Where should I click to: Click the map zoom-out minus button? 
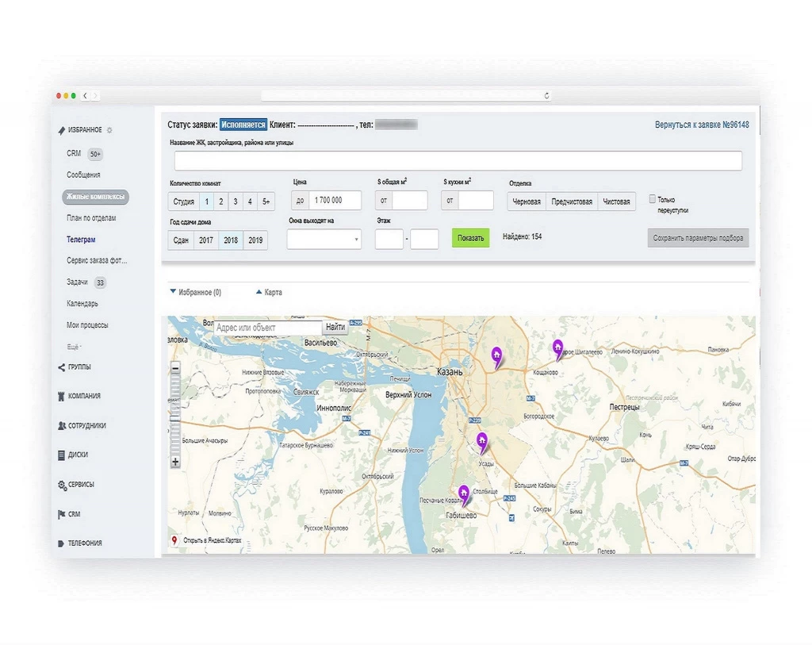pyautogui.click(x=175, y=367)
